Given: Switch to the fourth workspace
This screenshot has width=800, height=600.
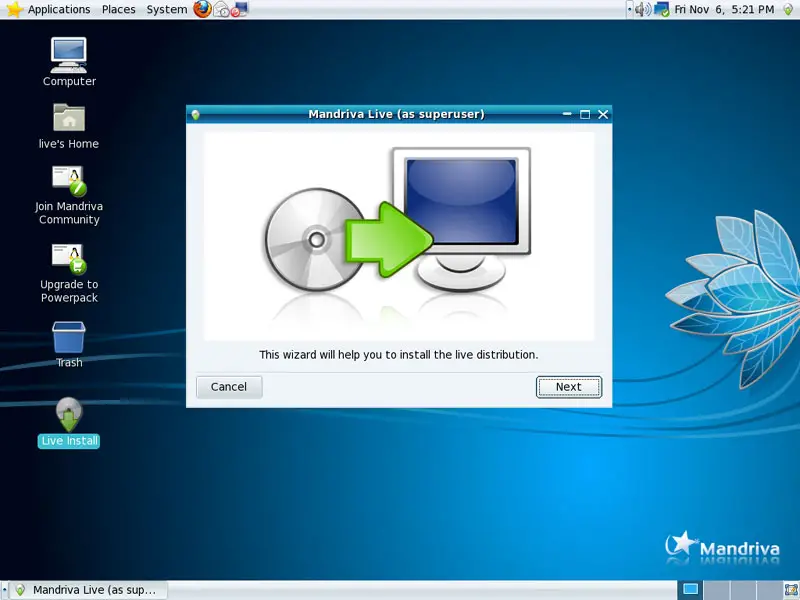Looking at the screenshot, I should point(769,590).
